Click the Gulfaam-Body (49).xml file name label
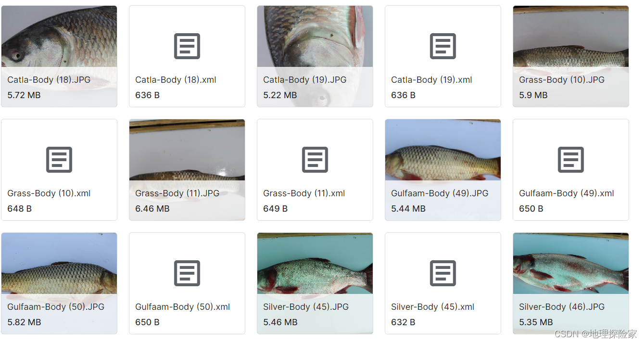This screenshot has height=343, width=644. (567, 193)
